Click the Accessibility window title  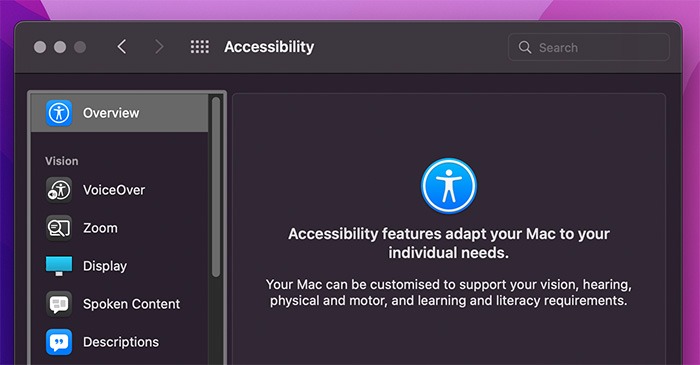(x=269, y=47)
